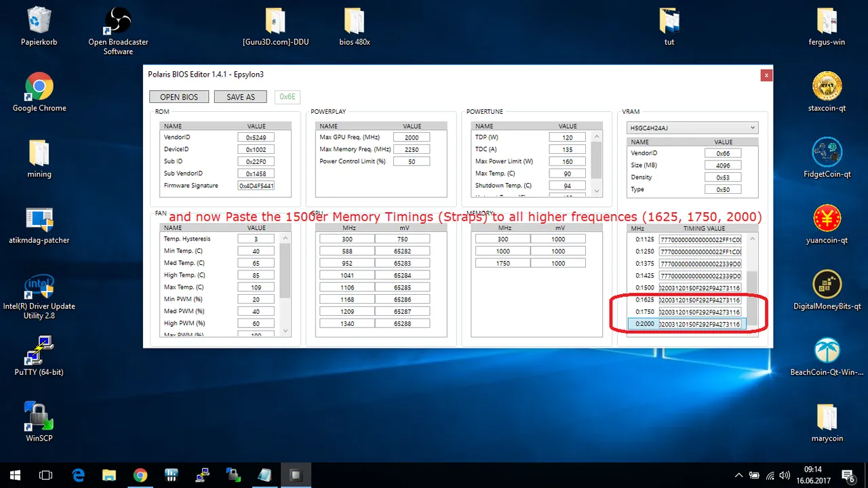The image size is (868, 488).
Task: Open the tut folder on the desktop
Action: coord(669,27)
